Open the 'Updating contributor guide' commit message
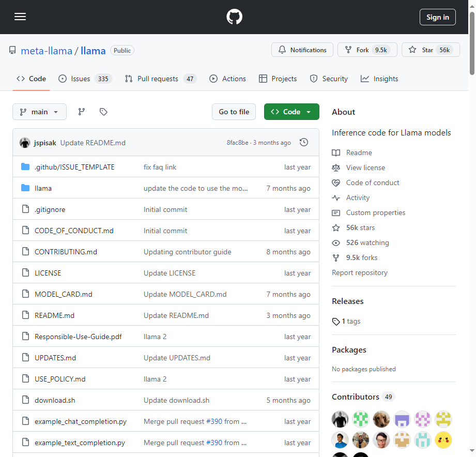 point(187,252)
